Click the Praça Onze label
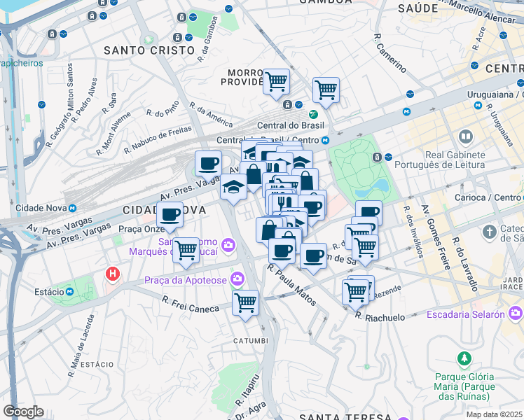The height and width of the screenshot is (420, 524). click(142, 230)
